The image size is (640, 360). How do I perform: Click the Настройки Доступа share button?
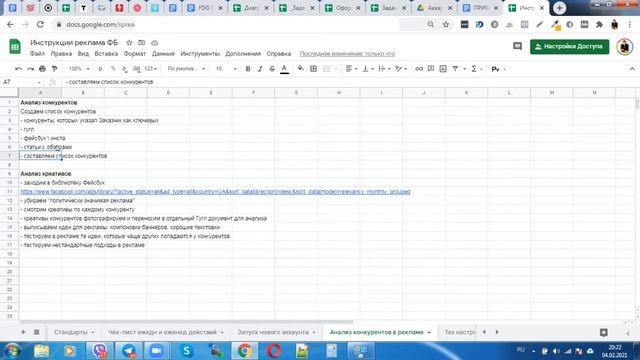click(569, 47)
